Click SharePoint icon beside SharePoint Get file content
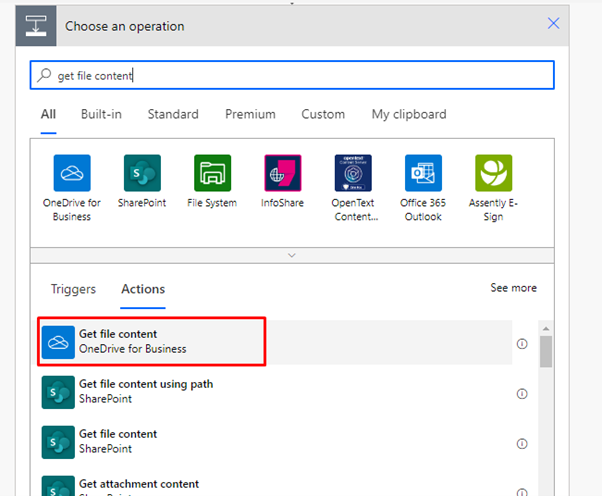 (x=58, y=442)
